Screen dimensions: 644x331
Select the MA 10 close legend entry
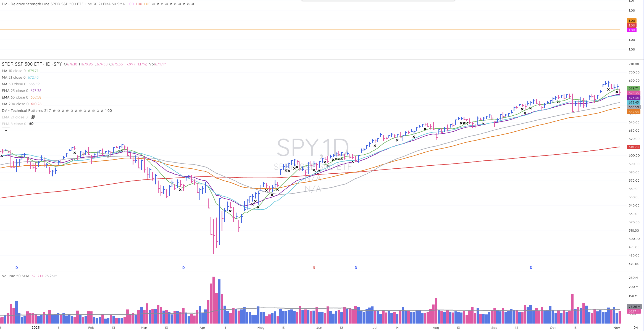click(12, 71)
